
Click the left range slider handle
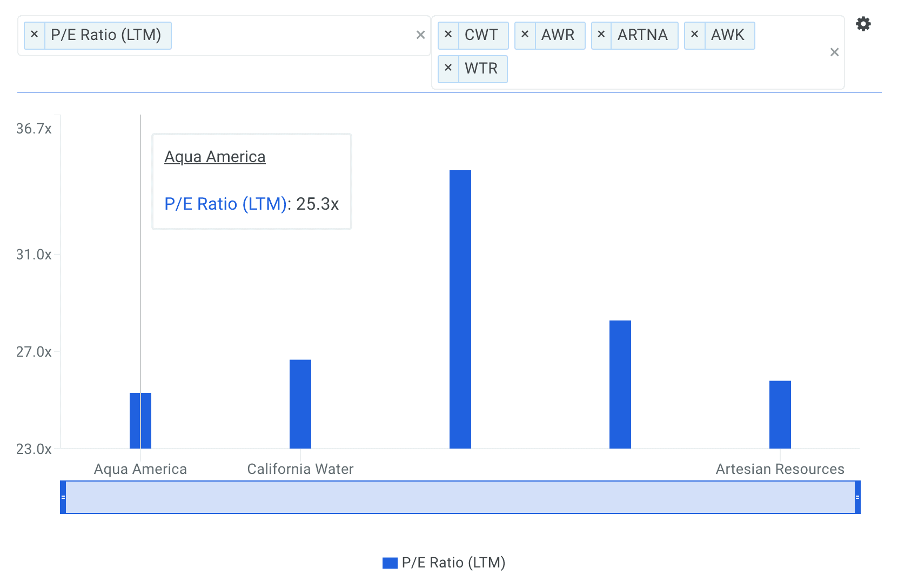click(63, 497)
